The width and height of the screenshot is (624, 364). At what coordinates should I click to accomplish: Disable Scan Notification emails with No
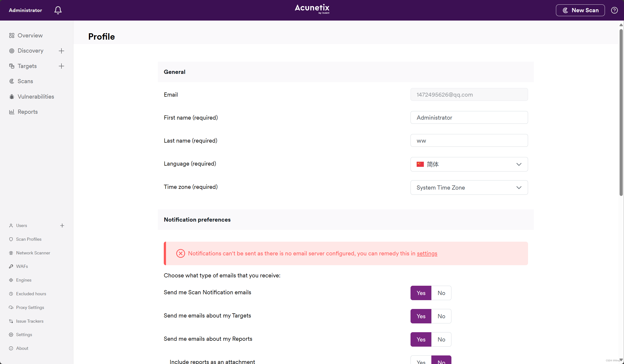[x=441, y=293]
